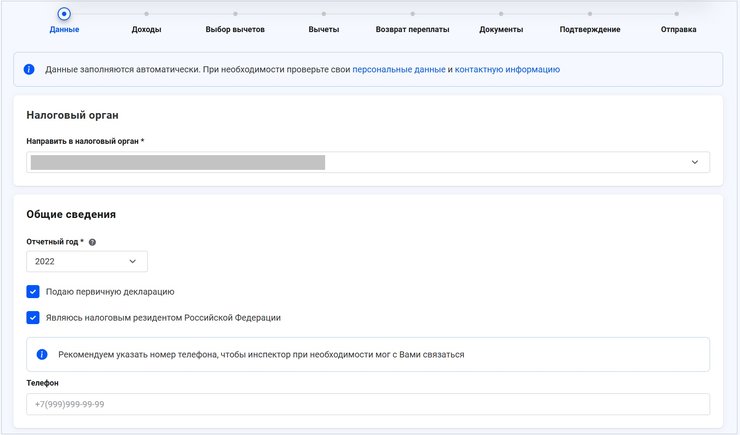
Task: Focus the Телефон input field
Action: coord(368,404)
